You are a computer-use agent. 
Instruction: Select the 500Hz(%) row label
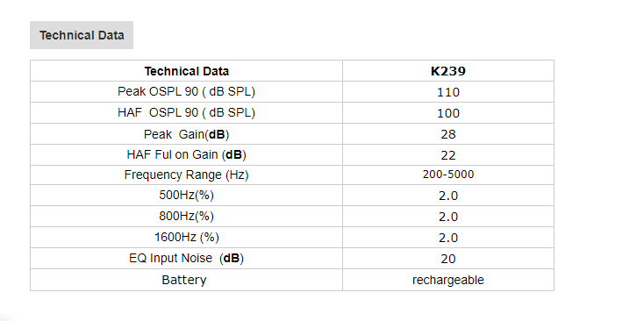pyautogui.click(x=187, y=195)
